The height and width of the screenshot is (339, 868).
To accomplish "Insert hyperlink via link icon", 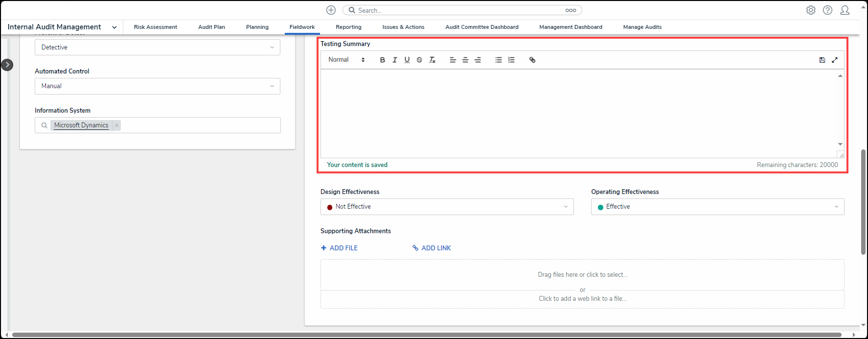I will [532, 60].
